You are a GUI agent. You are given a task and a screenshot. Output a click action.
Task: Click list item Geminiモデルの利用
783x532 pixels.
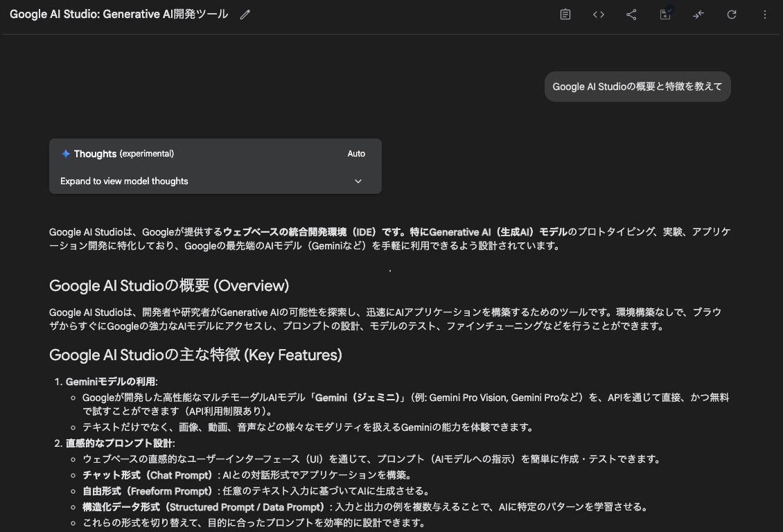(x=112, y=382)
